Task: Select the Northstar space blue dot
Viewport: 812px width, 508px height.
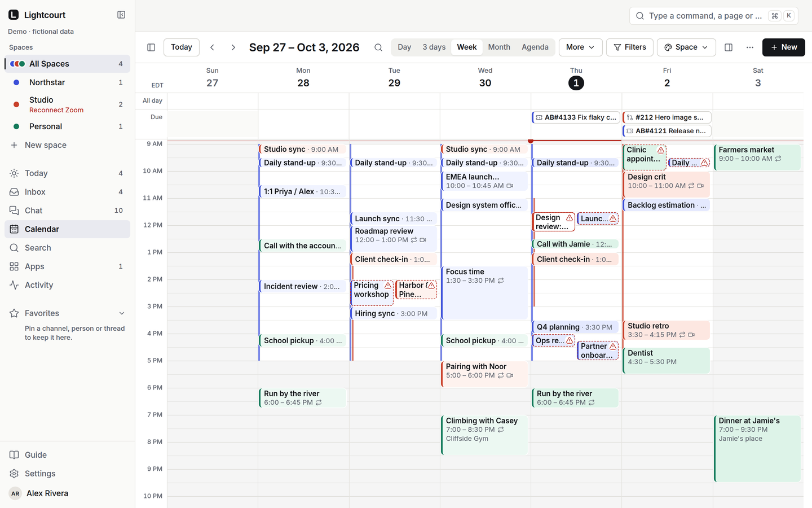Action: [x=16, y=82]
